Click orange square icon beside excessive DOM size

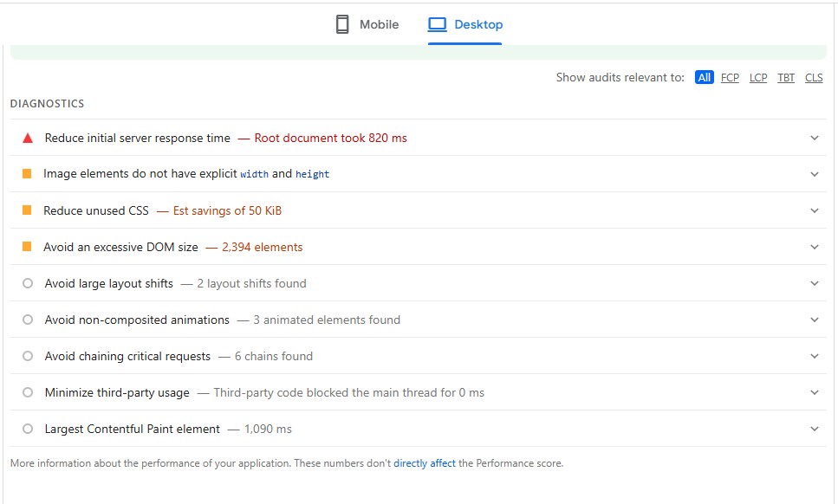27,247
